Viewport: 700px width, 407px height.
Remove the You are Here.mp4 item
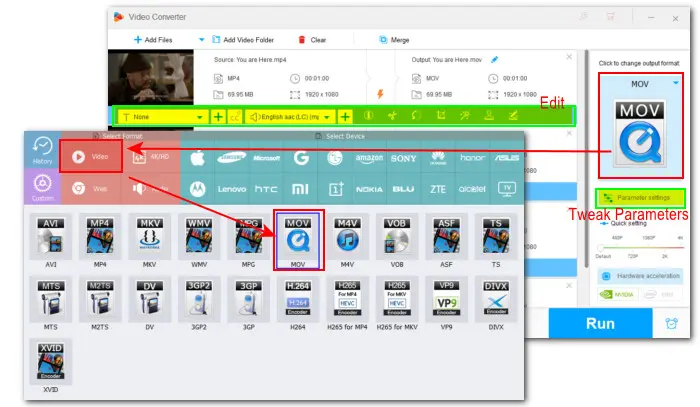569,57
